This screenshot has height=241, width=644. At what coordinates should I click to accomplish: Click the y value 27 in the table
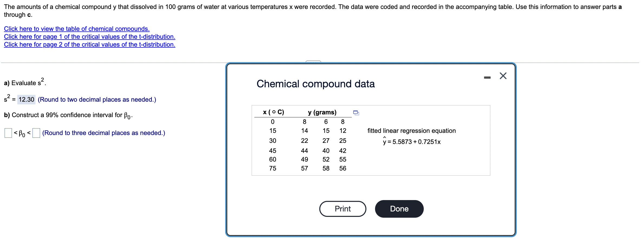coord(326,140)
